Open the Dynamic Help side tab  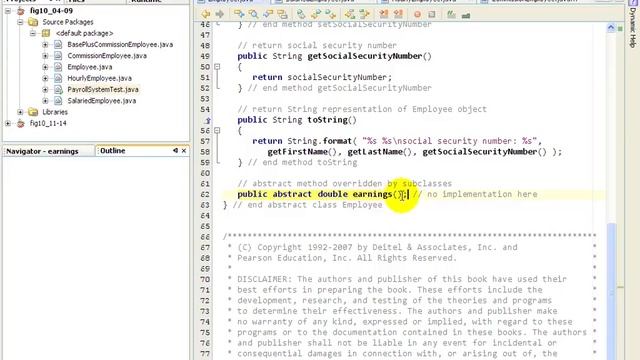pyautogui.click(x=633, y=28)
